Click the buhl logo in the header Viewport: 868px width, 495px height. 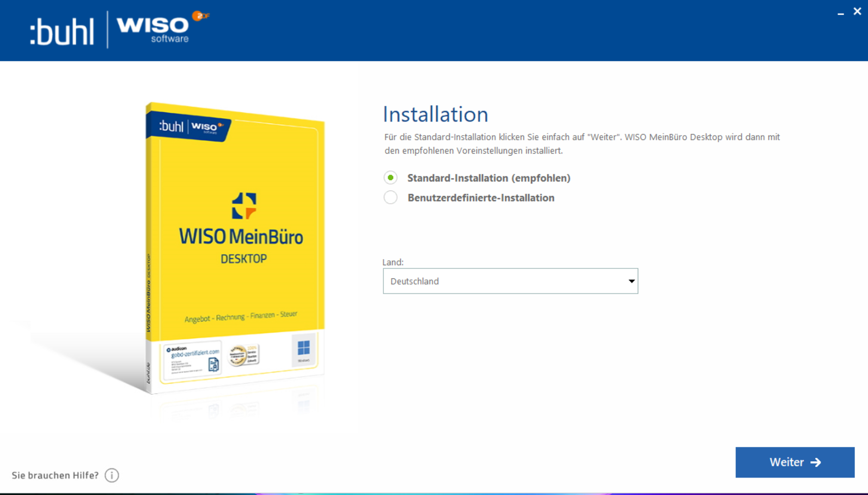(62, 32)
